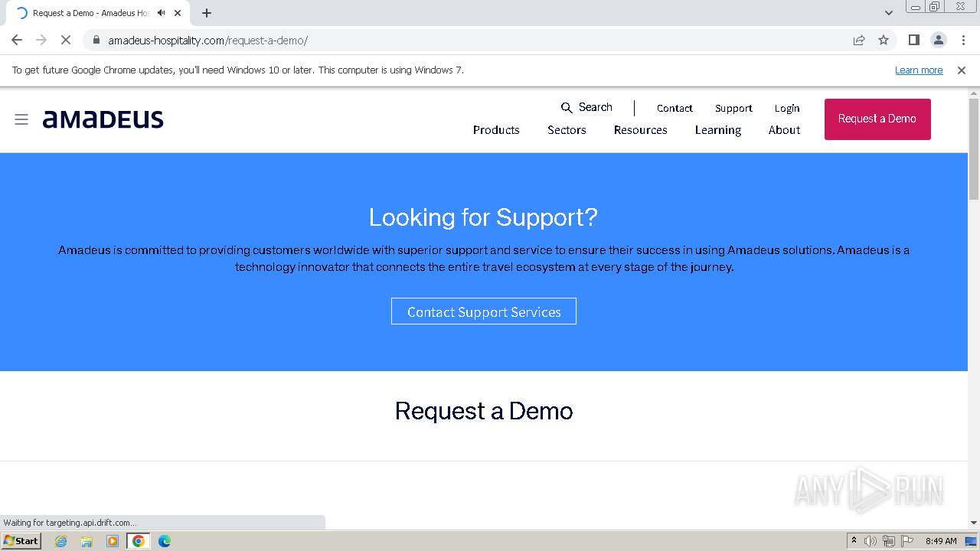Open the Windows Start menu
The height and width of the screenshot is (551, 980).
coord(21,540)
